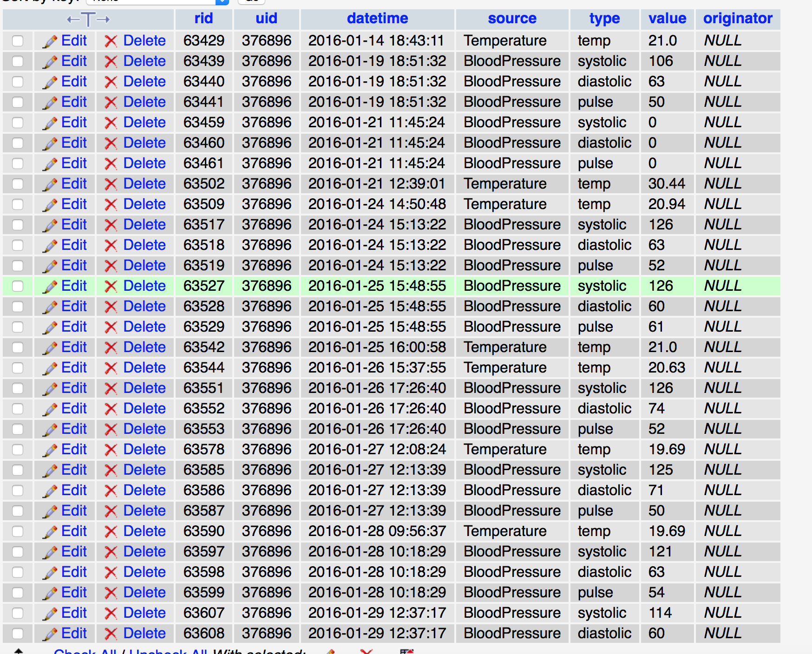Click the red X delete icon for rid 63460

tap(111, 144)
